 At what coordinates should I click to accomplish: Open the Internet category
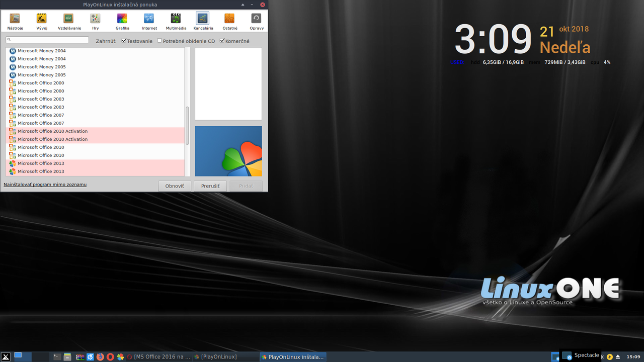(x=149, y=22)
